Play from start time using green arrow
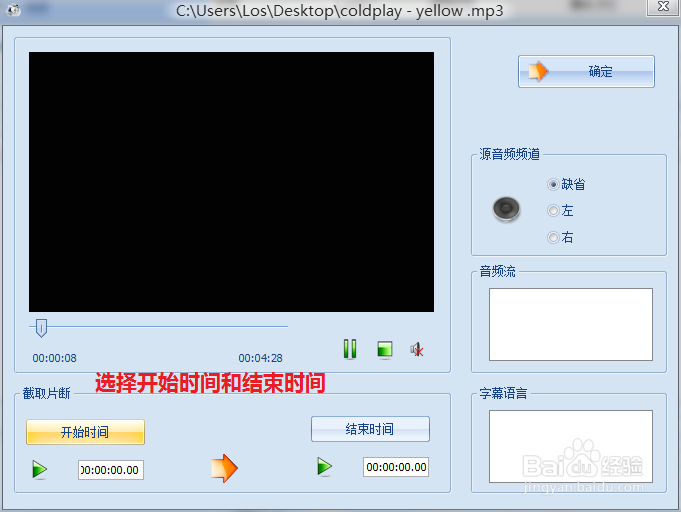 tap(40, 469)
